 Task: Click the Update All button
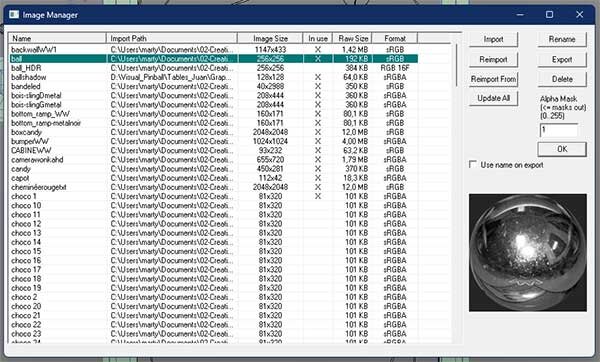(493, 98)
